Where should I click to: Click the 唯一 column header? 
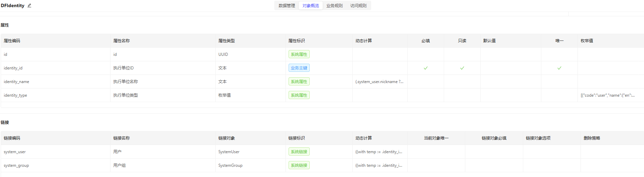(x=559, y=41)
